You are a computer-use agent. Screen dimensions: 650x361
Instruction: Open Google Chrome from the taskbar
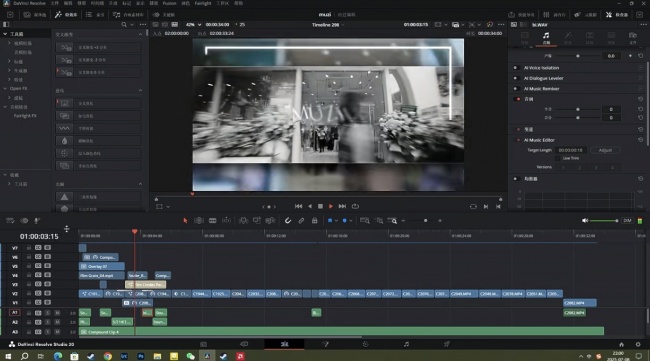click(x=107, y=356)
